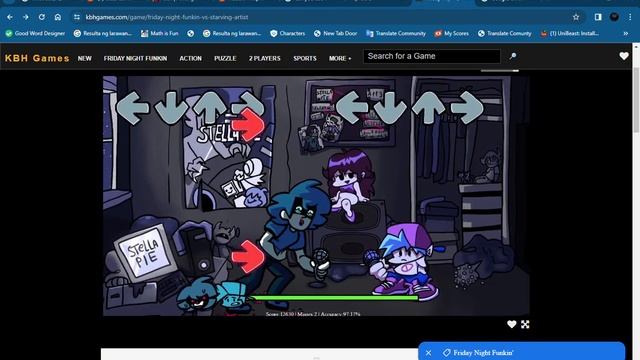Open the unlabeled globe bookmark
The height and width of the screenshot is (360, 640).
point(191,33)
